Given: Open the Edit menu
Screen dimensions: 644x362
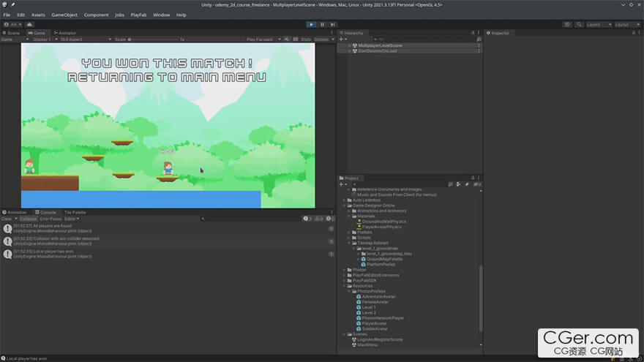Looking at the screenshot, I should tap(20, 15).
